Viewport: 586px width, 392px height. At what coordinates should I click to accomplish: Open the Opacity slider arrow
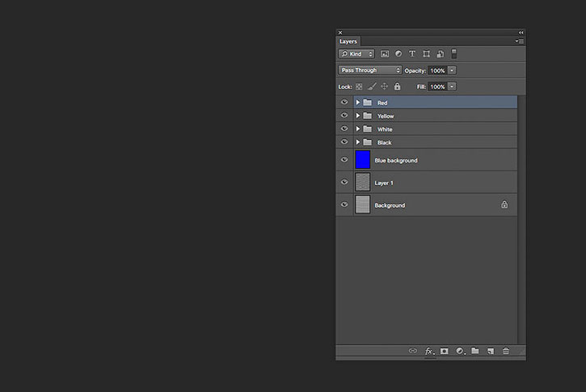click(452, 70)
